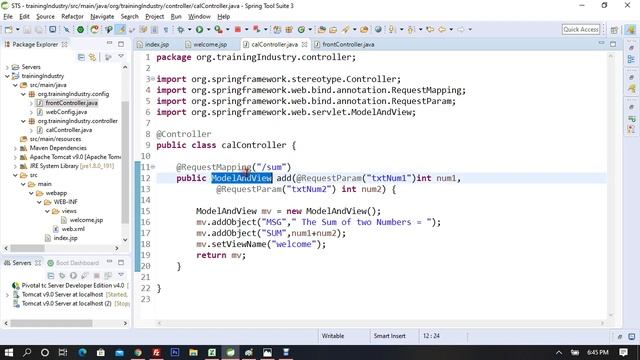Screen dimensions: 640x360
Task: Maximize the Servers panel
Action: [121, 262]
